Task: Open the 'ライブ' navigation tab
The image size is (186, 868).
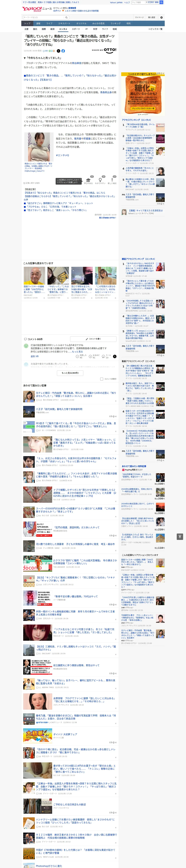Action: (x=49, y=24)
